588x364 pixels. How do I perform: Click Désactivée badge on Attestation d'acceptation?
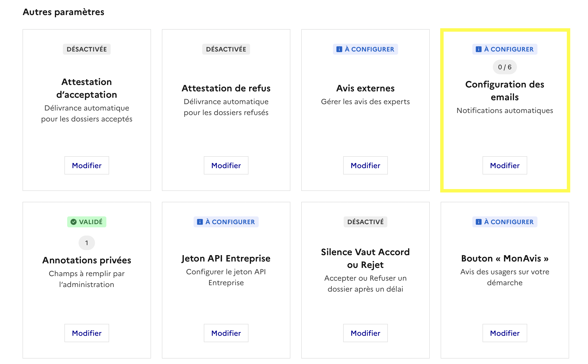[87, 49]
